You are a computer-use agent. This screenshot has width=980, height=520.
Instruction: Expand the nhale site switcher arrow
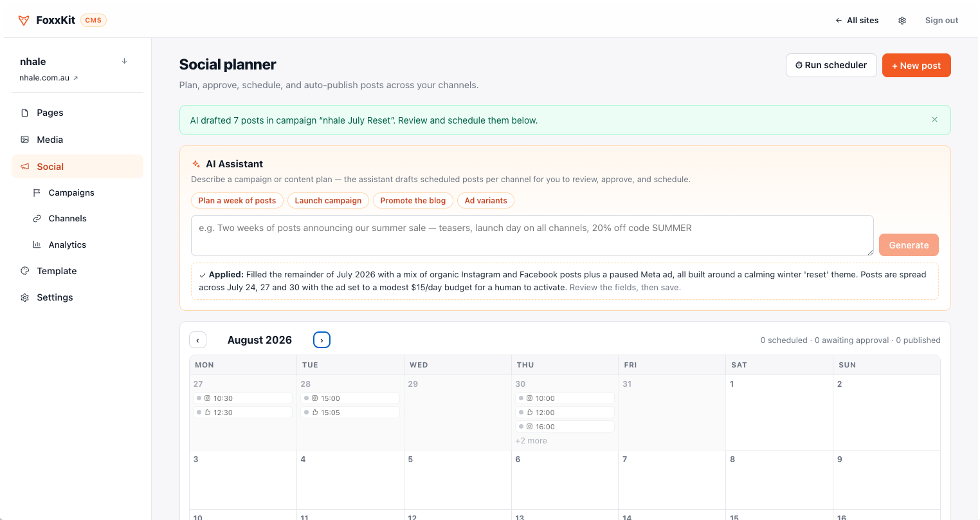[124, 61]
